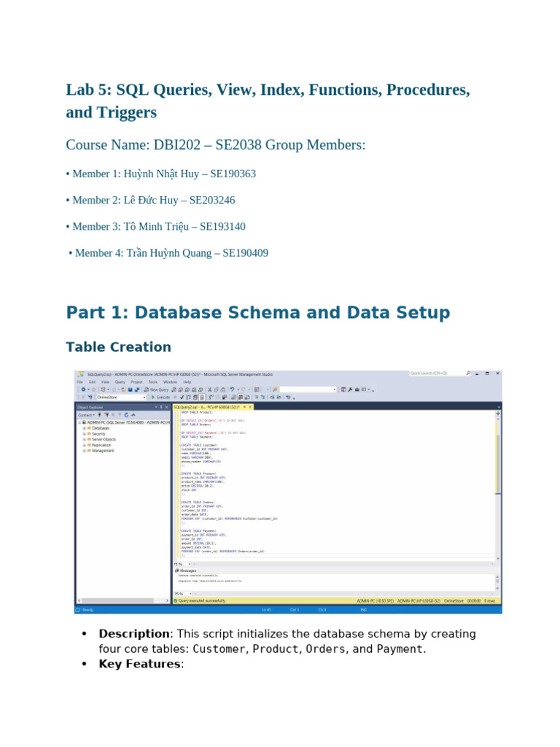Select the Management tree item label
This screenshot has height=747, width=560.
[103, 451]
